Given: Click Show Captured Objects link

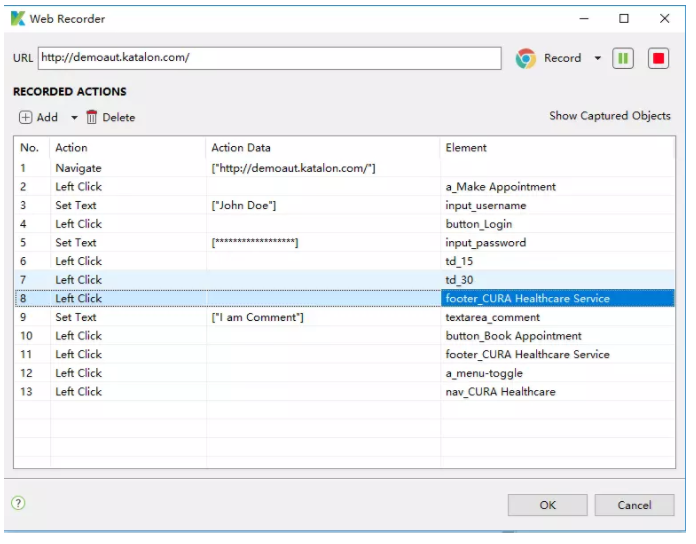Looking at the screenshot, I should [x=609, y=116].
